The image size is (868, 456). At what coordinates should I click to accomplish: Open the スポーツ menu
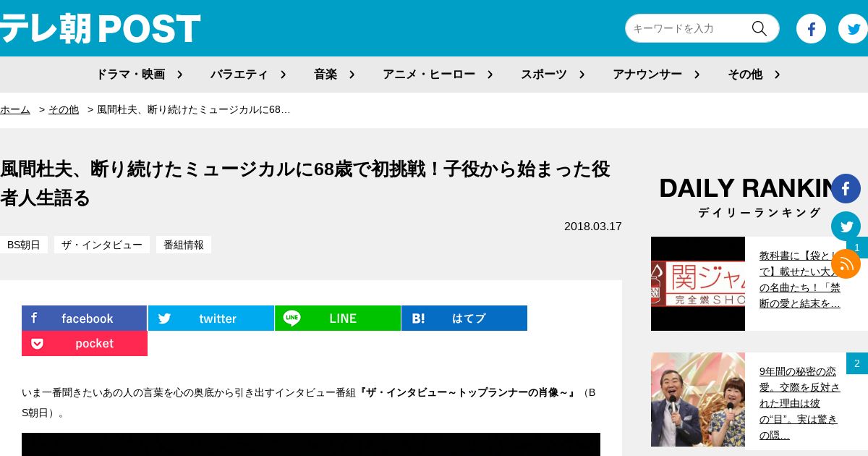[544, 74]
